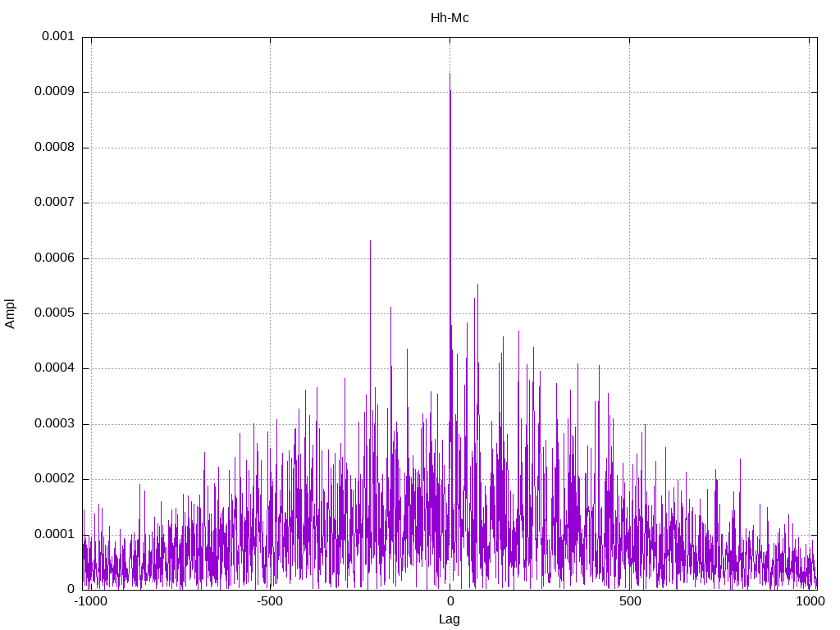The height and width of the screenshot is (630, 840).
Task: Click y-axis tick value 0.0005
Action: pos(54,313)
